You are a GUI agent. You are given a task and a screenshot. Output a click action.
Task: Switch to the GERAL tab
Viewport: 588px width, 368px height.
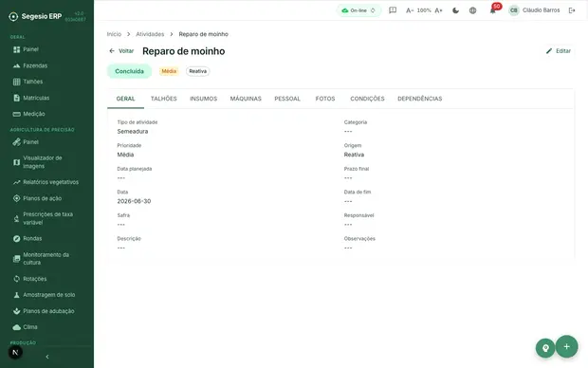125,99
